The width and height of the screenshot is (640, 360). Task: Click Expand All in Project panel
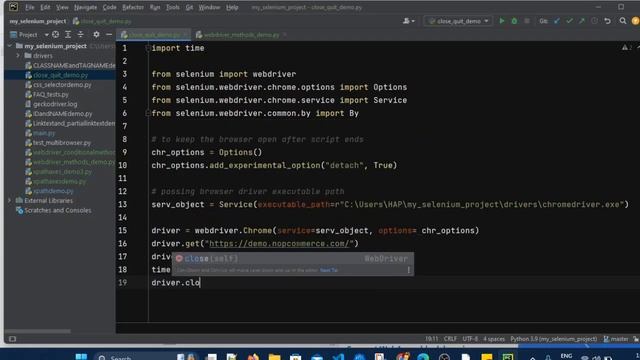tap(68, 35)
